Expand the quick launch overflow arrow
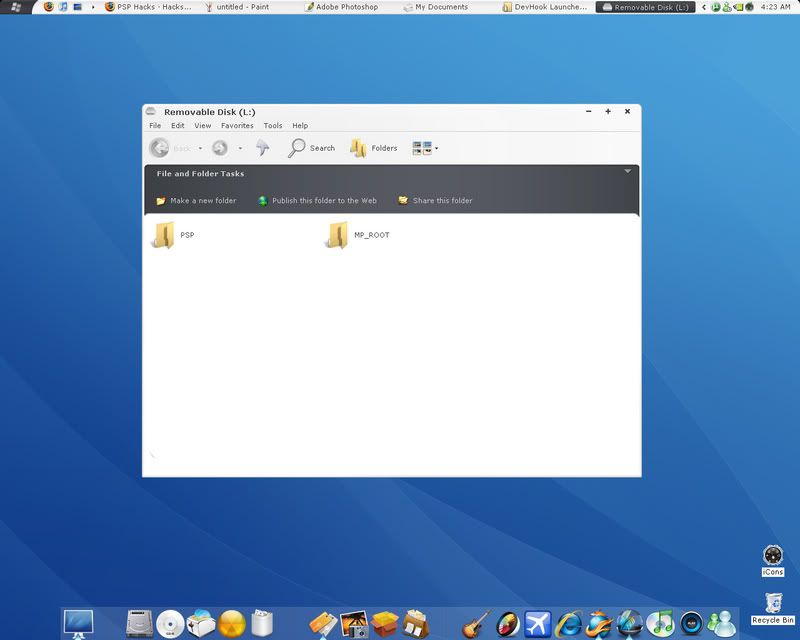The image size is (800, 640). pos(93,7)
